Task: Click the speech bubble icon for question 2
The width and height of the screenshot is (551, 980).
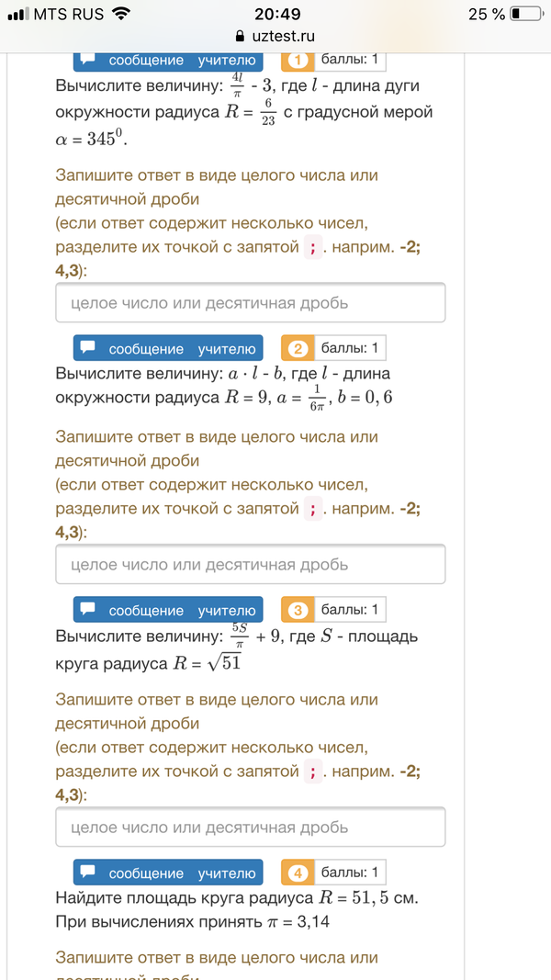Action: (x=88, y=348)
